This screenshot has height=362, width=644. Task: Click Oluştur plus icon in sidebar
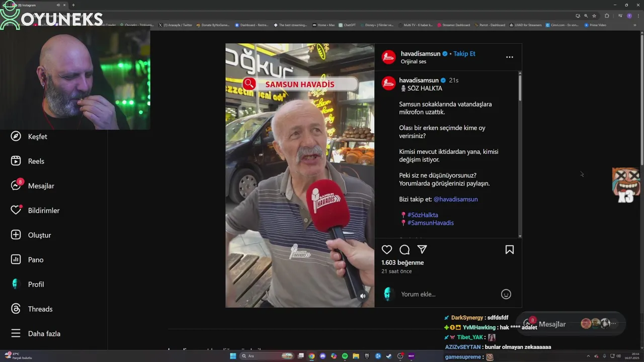(16, 235)
